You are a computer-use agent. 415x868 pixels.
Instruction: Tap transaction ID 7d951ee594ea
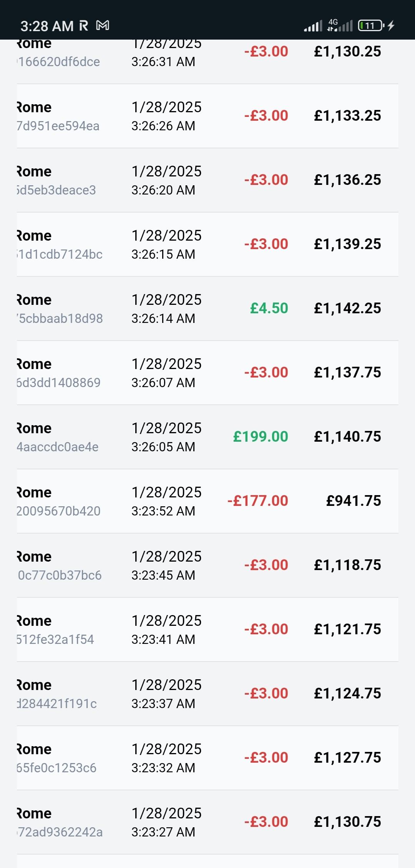coord(58,126)
